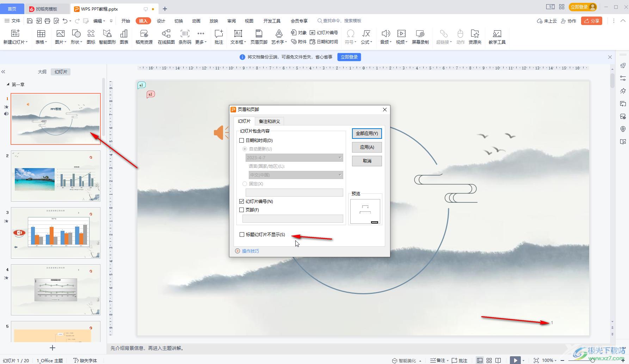629x364 pixels.
Task: Select 固定 radio button
Action: 245,184
